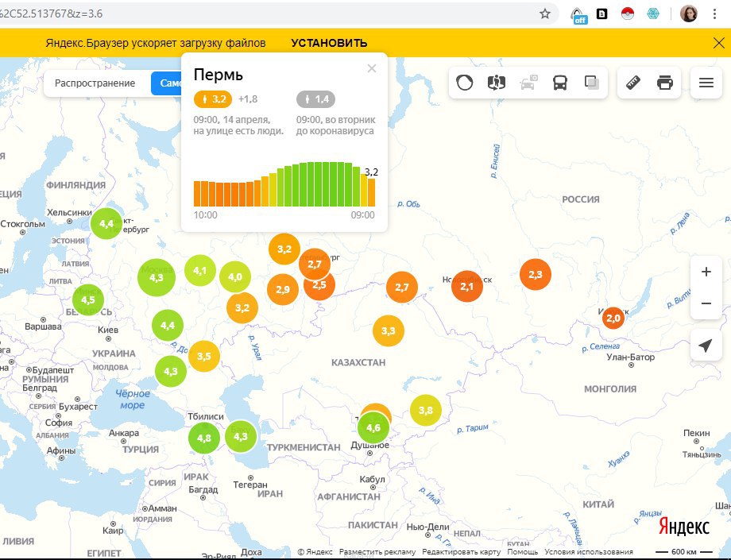Open street panoramas layer
Viewport: 731px width, 560px height.
(x=497, y=83)
